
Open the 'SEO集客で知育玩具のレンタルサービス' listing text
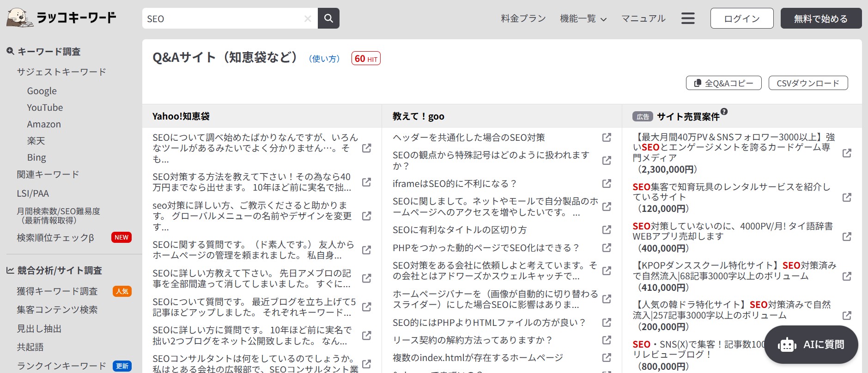[x=732, y=192]
